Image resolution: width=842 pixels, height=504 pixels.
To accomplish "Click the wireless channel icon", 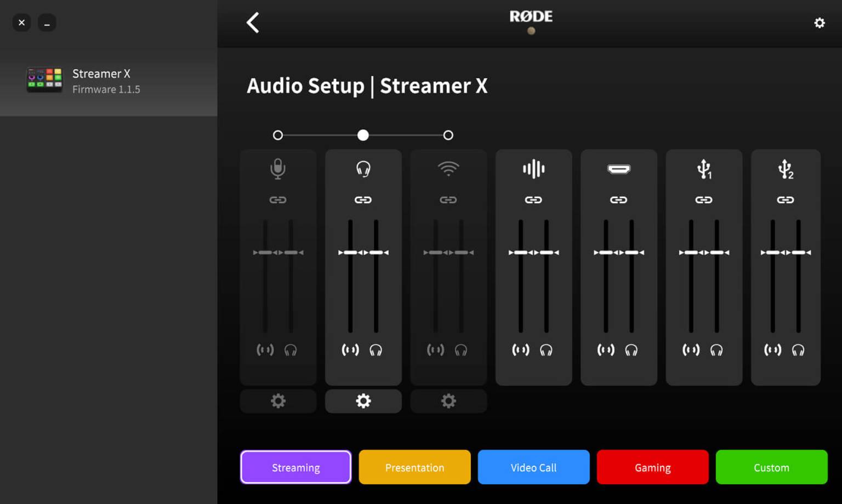I will tap(448, 169).
